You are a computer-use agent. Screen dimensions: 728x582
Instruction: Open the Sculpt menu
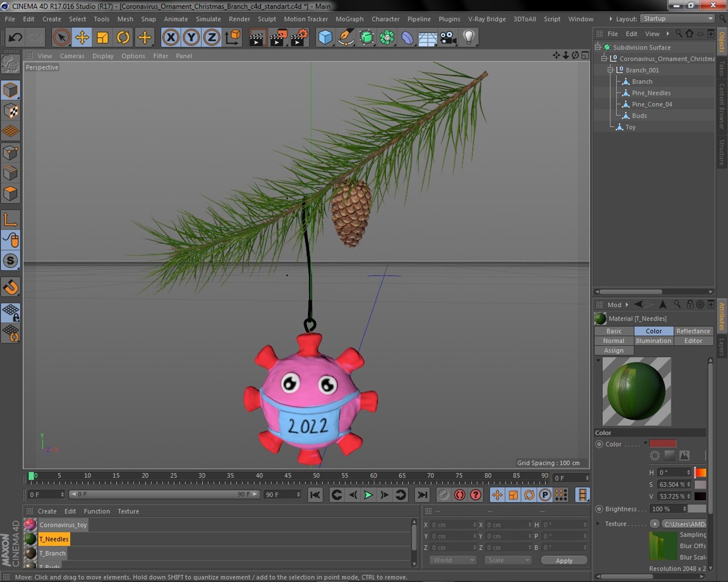click(266, 19)
